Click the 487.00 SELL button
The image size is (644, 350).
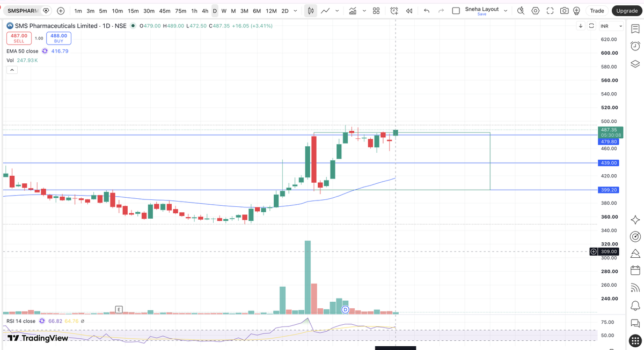(x=19, y=38)
